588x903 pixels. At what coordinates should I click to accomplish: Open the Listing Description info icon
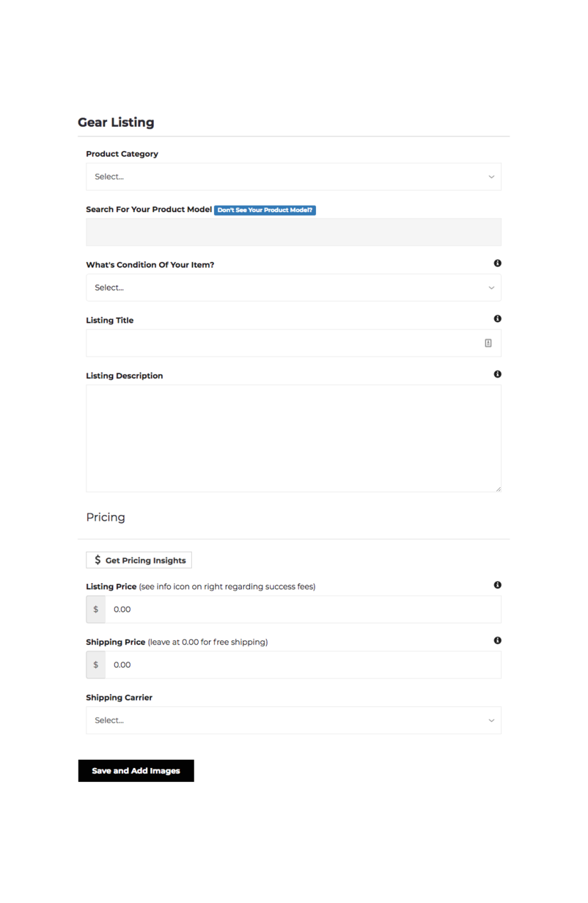[x=498, y=374]
